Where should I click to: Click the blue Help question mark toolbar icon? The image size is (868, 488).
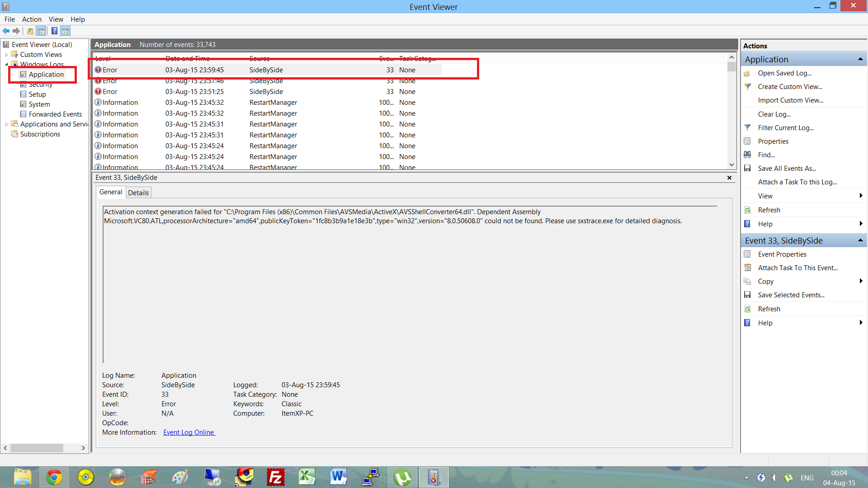click(x=54, y=31)
